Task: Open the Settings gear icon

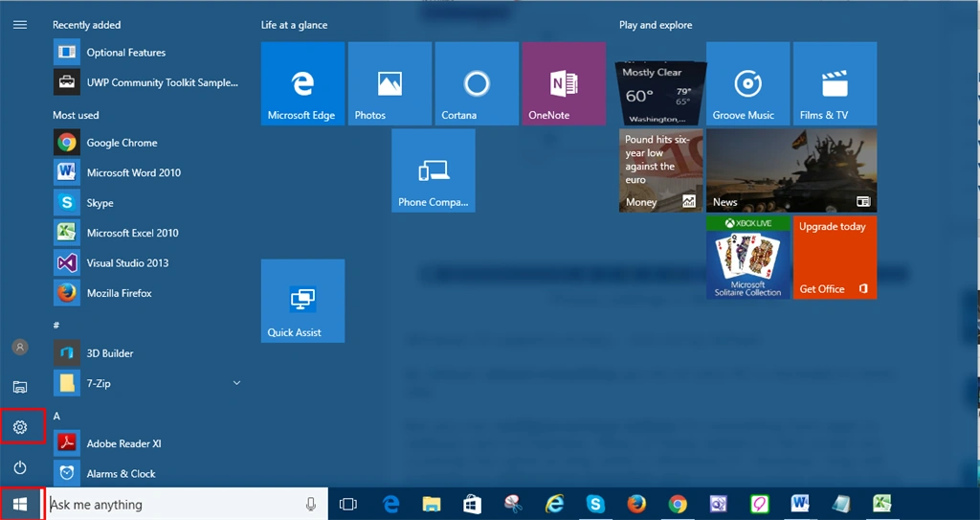Action: (x=20, y=427)
